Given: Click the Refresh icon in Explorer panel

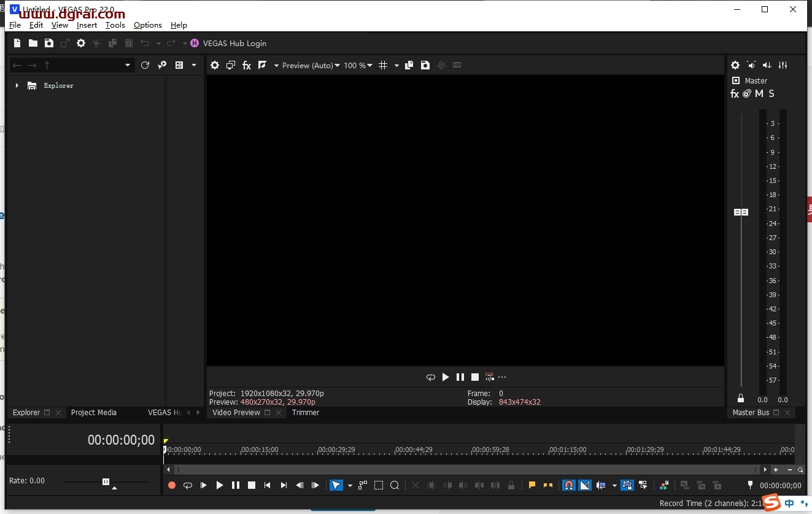Looking at the screenshot, I should click(145, 65).
